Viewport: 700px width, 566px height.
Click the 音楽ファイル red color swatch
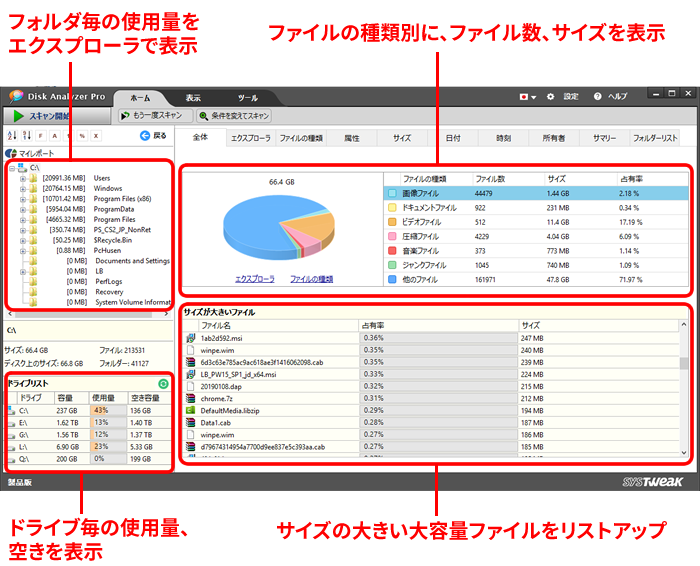pos(392,251)
